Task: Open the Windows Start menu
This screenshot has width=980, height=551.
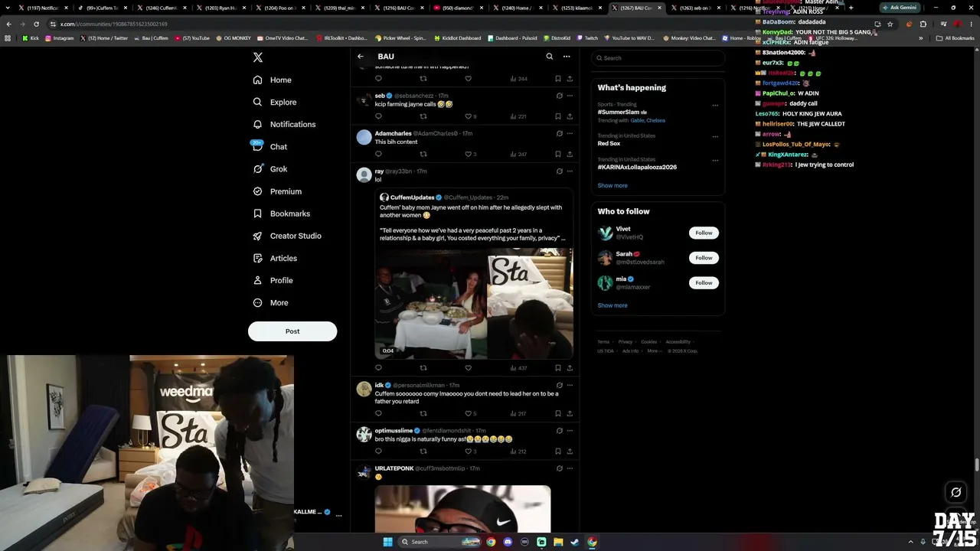Action: [387, 542]
